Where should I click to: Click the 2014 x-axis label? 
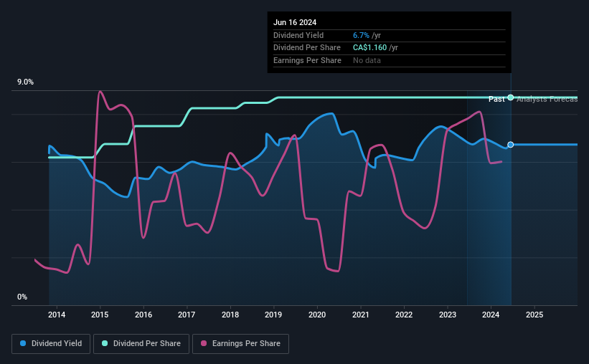57,315
